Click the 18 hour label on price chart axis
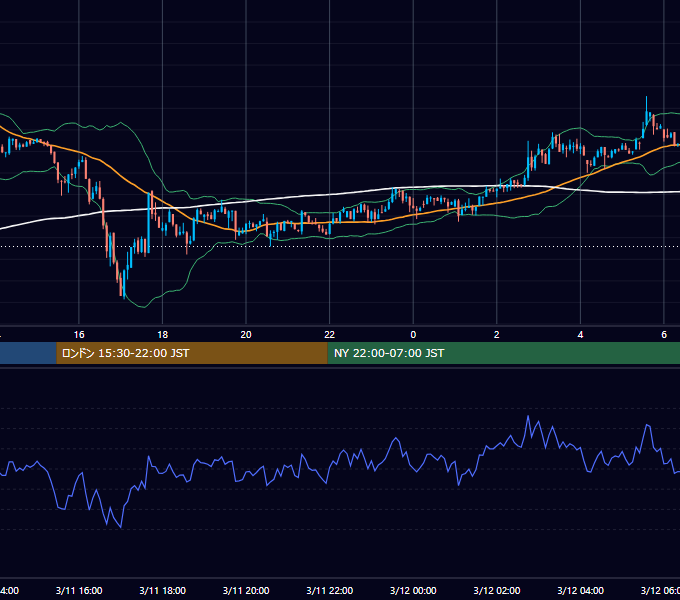This screenshot has width=680, height=600. point(163,335)
